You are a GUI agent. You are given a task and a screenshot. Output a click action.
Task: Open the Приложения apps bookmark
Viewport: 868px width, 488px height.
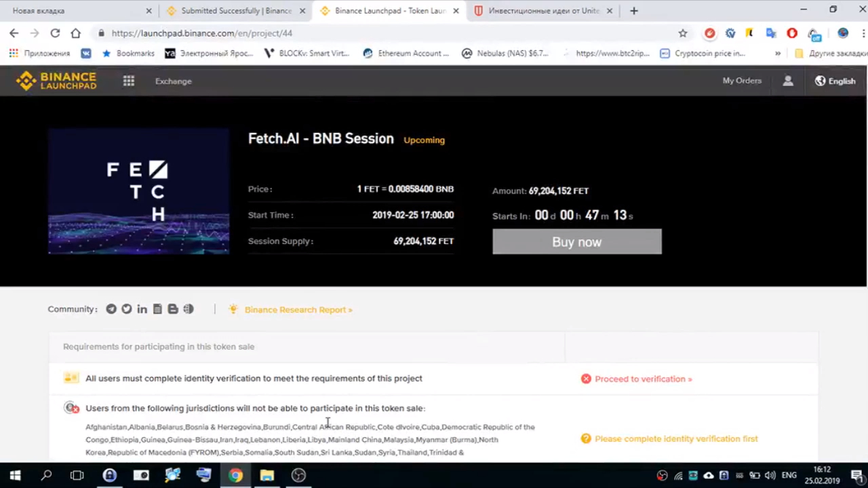click(x=39, y=54)
